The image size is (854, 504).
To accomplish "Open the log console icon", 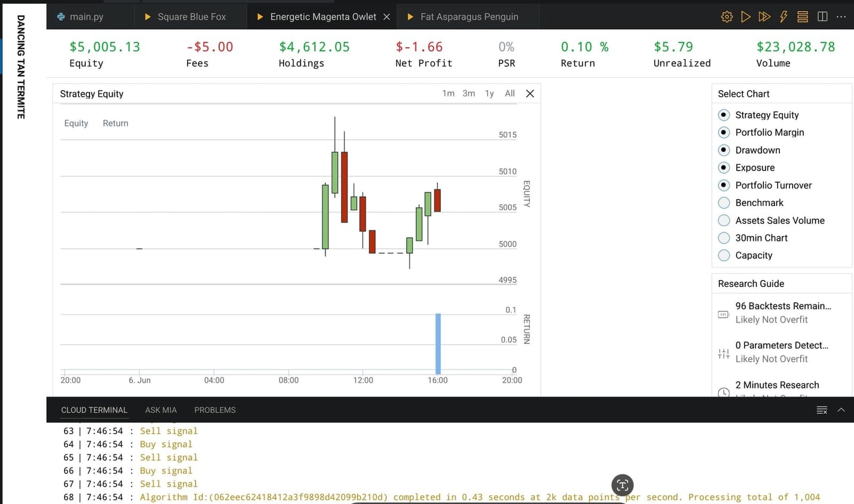I will [802, 17].
